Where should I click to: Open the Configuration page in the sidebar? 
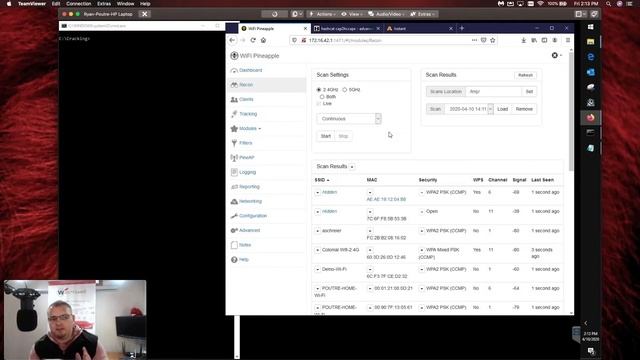click(x=253, y=216)
